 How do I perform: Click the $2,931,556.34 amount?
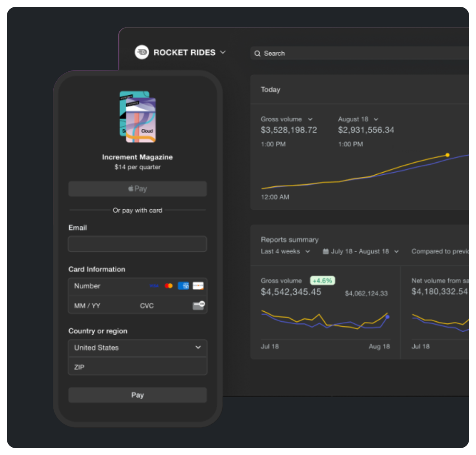click(x=366, y=130)
